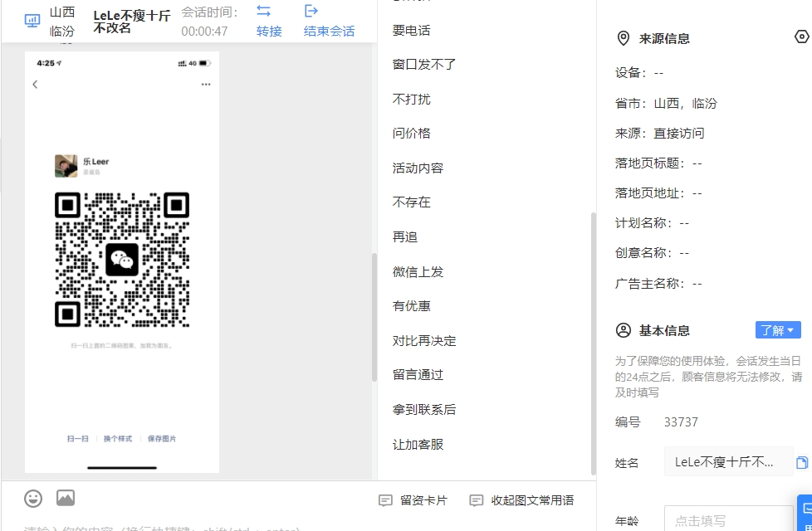Click the 编号 value 33737
The height and width of the screenshot is (531, 812).
click(681, 421)
